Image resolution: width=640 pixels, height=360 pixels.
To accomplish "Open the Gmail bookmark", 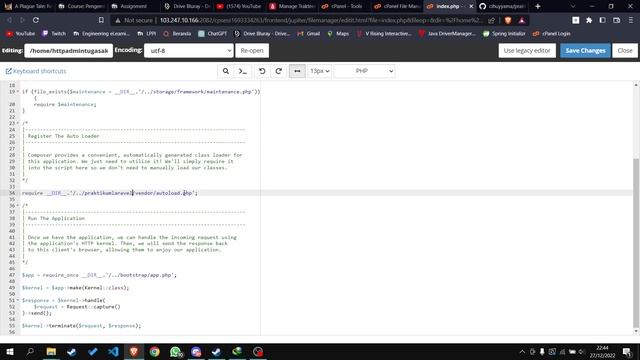I will coord(309,33).
